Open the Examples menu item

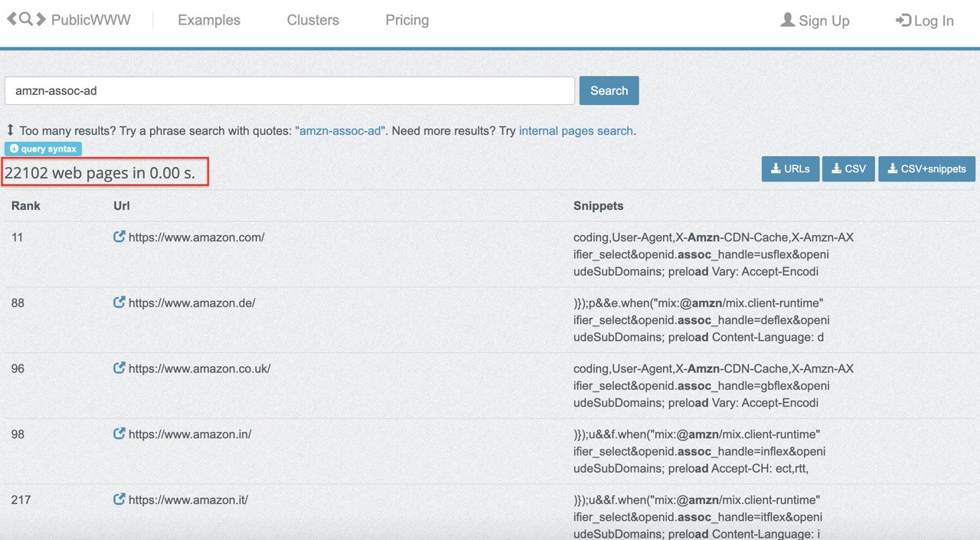pos(209,21)
